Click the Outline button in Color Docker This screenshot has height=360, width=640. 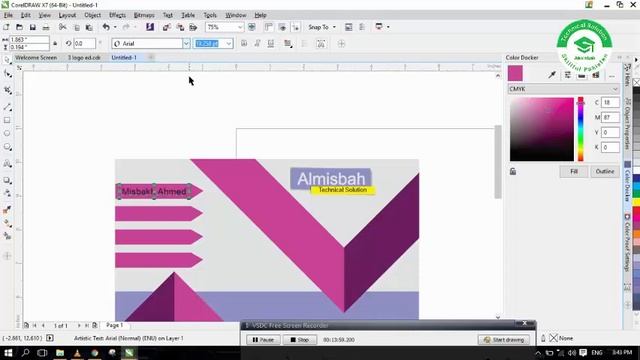click(604, 171)
